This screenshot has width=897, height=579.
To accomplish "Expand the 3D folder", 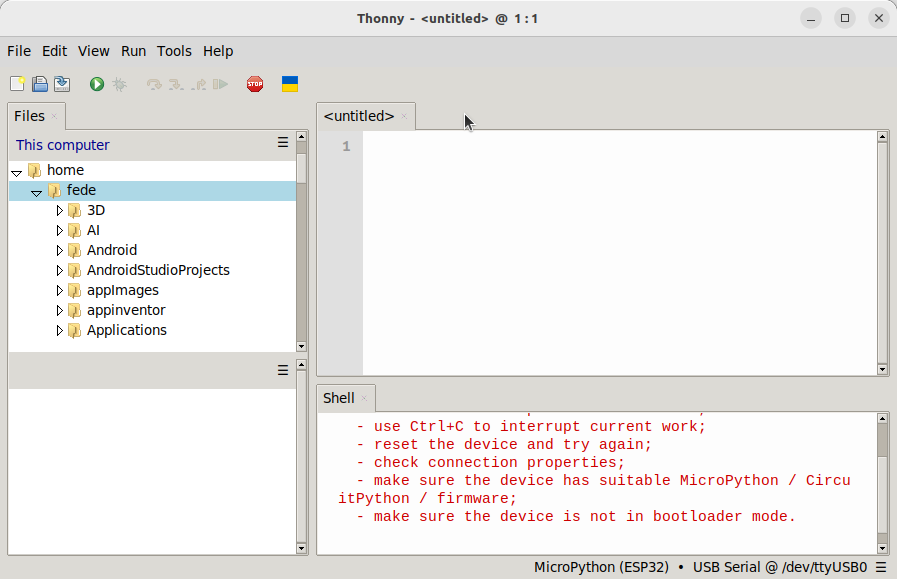I will tap(59, 211).
